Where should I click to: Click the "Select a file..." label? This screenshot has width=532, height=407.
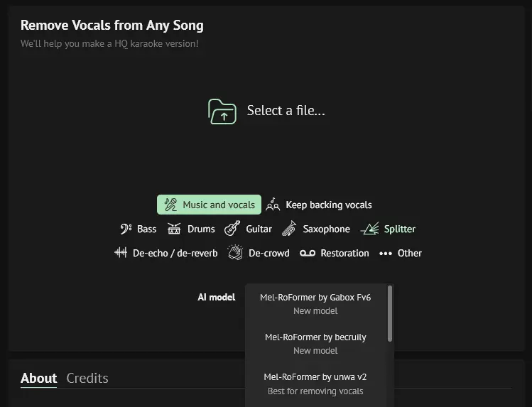click(x=286, y=111)
